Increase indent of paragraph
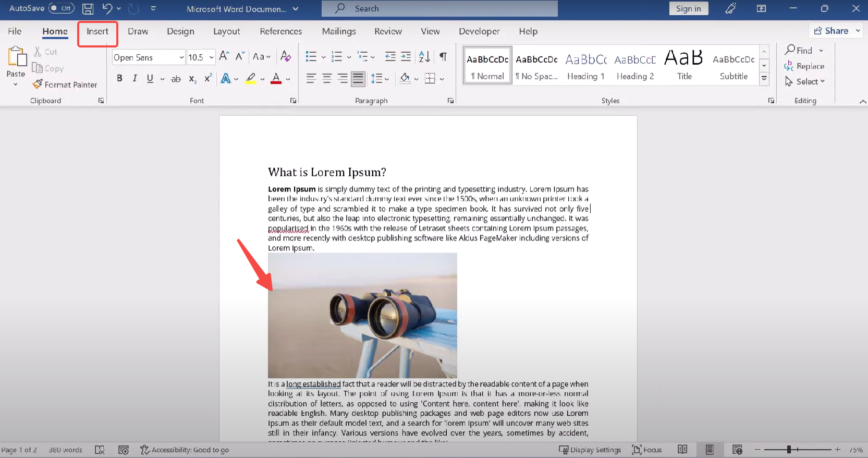This screenshot has width=868, height=458. [406, 56]
